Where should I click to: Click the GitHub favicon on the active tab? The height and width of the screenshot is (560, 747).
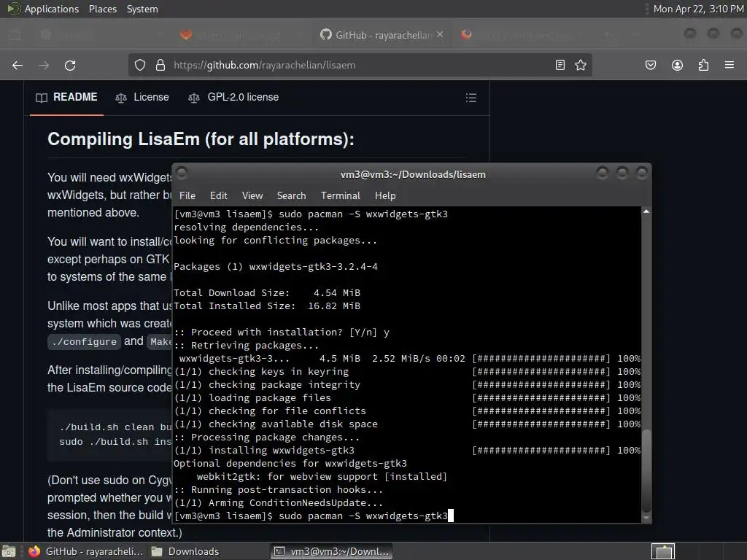coord(326,34)
